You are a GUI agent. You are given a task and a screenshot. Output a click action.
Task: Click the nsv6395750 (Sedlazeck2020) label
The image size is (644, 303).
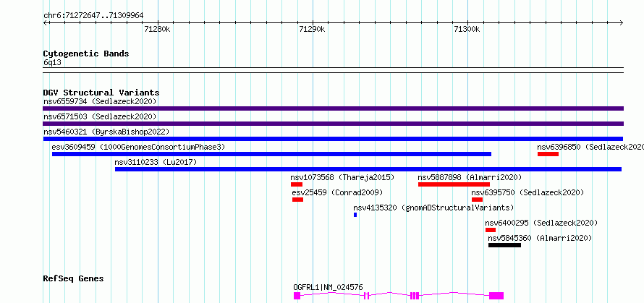coord(528,192)
